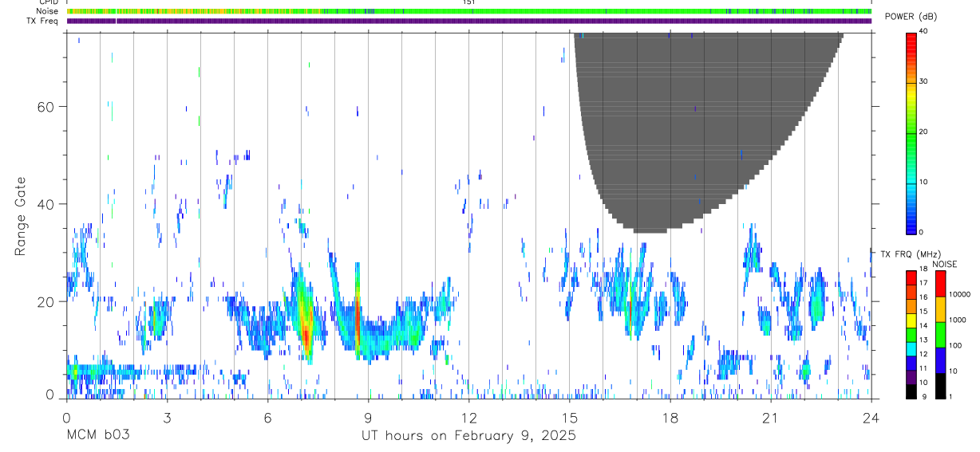Click the 9 tick on UT hours axis
The image size is (980, 452).
(368, 417)
